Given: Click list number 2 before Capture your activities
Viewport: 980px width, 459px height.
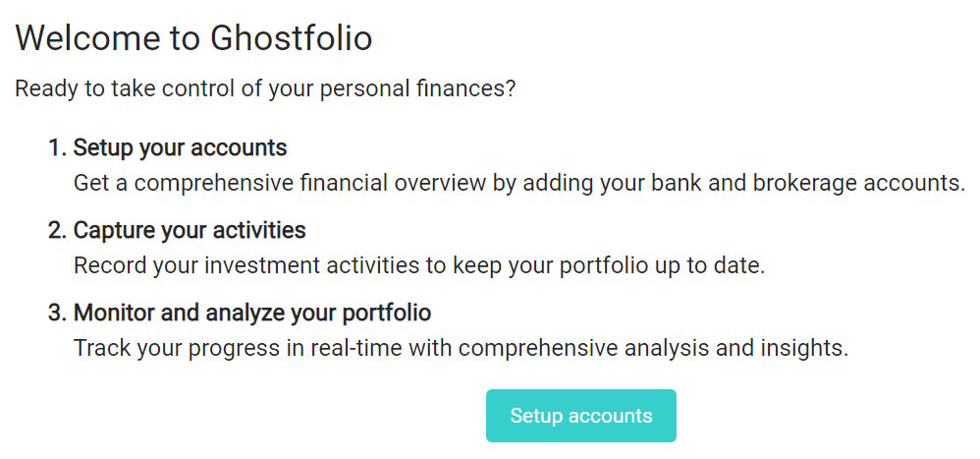Looking at the screenshot, I should coord(56,231).
